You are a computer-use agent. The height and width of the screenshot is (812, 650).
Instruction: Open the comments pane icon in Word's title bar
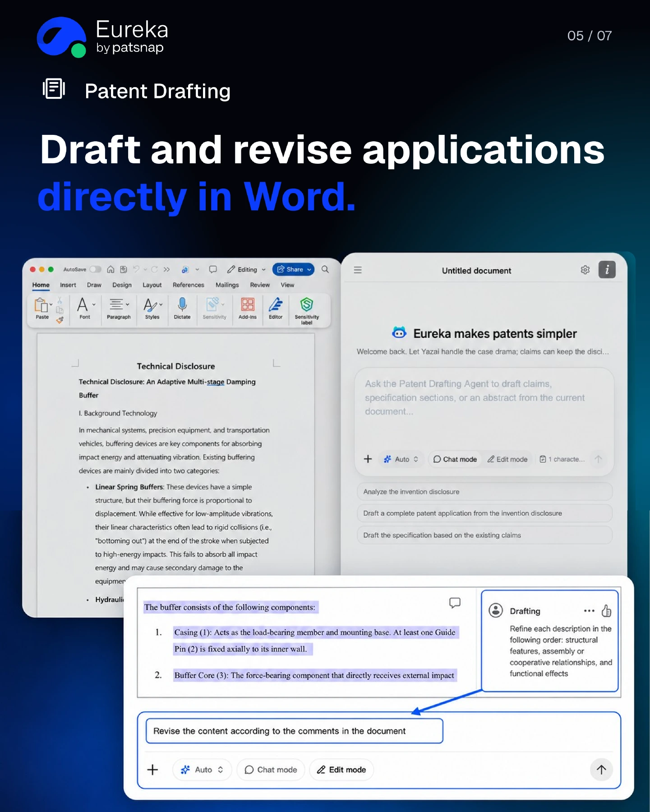pyautogui.click(x=213, y=269)
